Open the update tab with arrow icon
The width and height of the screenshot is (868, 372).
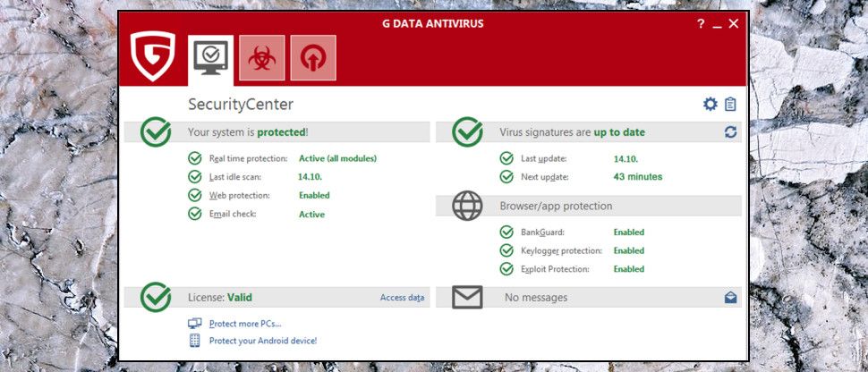(313, 59)
